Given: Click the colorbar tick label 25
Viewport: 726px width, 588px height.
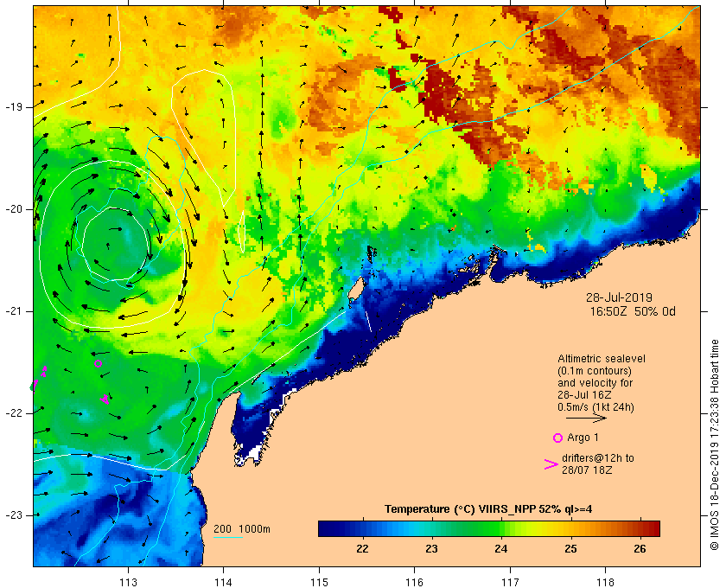Looking at the screenshot, I should [570, 548].
